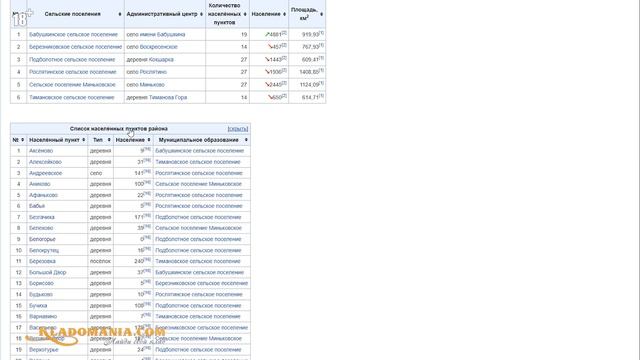
Task: Open Тимановское сельское поселение in upper table
Action: 71,98
